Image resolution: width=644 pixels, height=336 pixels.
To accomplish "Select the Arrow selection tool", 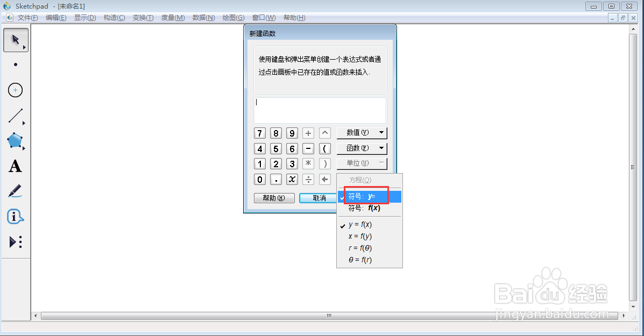I will point(16,40).
